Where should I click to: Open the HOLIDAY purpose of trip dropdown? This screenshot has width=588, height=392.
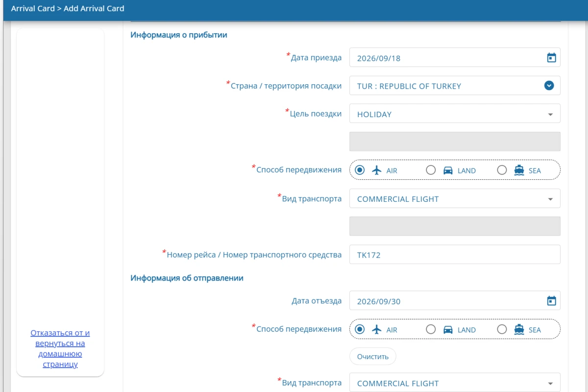click(x=455, y=114)
